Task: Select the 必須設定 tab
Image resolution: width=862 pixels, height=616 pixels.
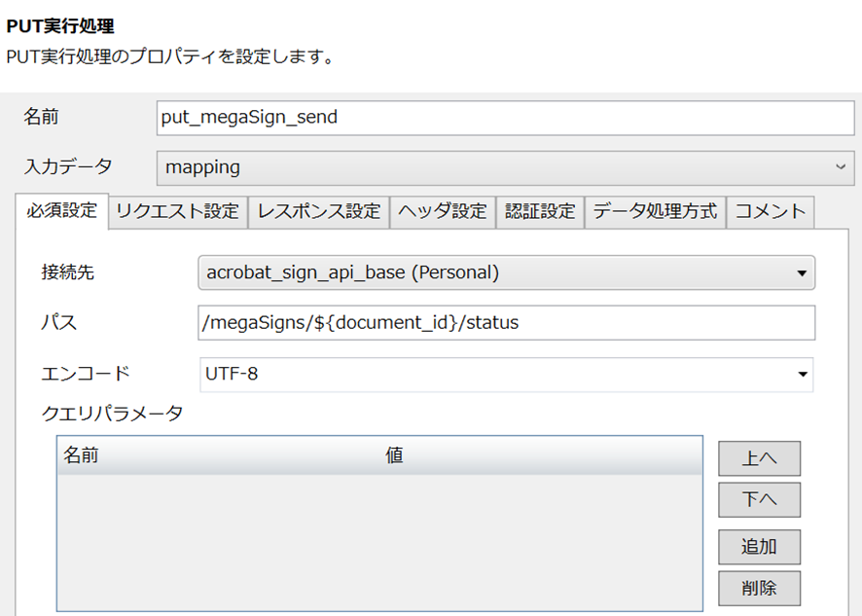Action: (61, 210)
